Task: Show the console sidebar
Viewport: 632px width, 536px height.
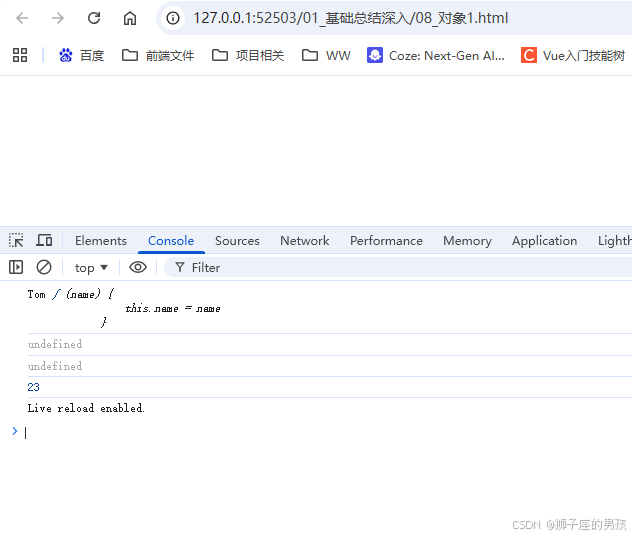Action: coord(16,267)
